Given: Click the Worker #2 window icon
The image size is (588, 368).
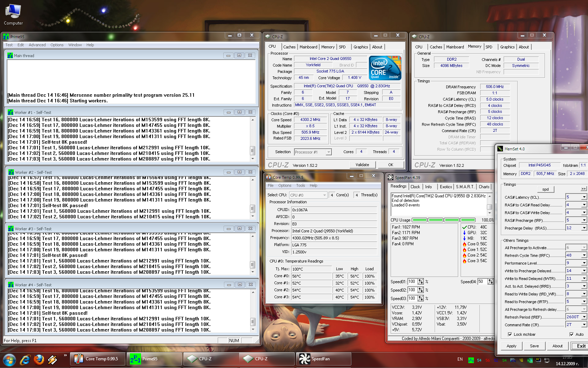Looking at the screenshot, I should click(x=11, y=172).
